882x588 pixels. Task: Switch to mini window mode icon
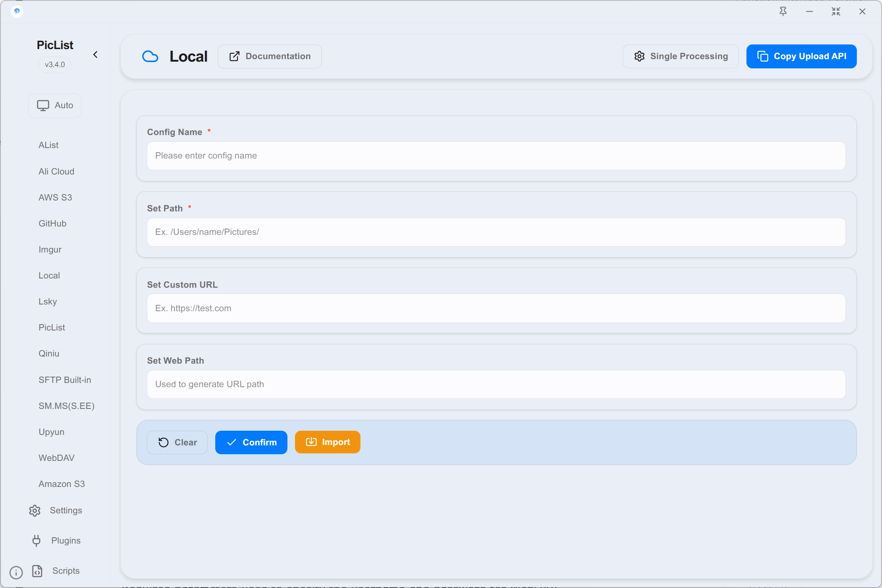pyautogui.click(x=836, y=11)
